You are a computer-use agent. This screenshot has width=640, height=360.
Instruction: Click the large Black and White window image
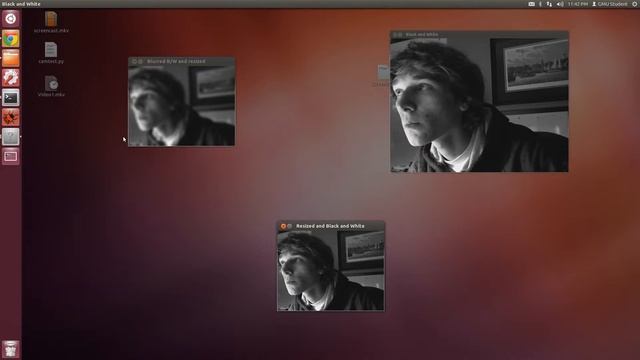tap(479, 105)
